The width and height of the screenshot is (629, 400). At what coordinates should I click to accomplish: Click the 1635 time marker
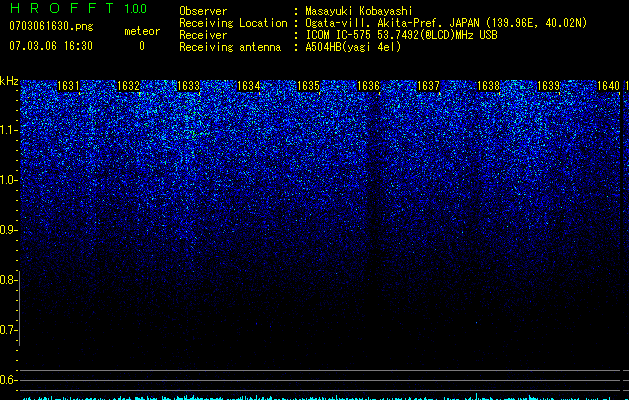pyautogui.click(x=308, y=86)
